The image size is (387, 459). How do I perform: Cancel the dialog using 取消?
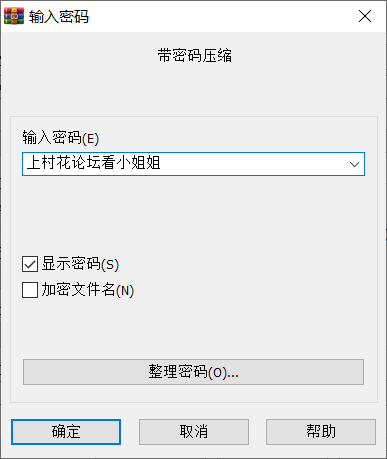[194, 432]
